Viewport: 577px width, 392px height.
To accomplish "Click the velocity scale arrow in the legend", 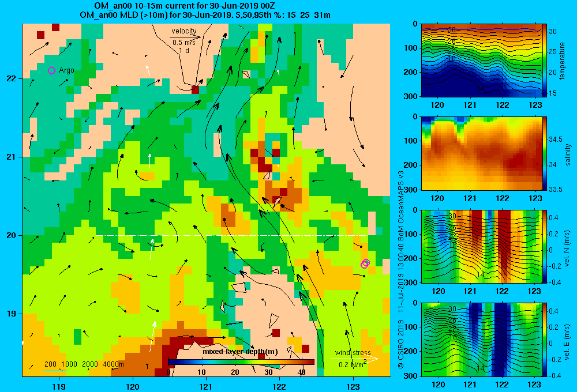I will pos(185,37).
